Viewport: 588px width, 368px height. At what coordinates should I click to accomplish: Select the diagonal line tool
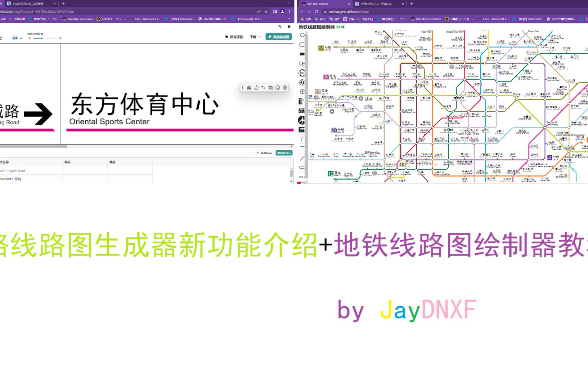coord(302,158)
